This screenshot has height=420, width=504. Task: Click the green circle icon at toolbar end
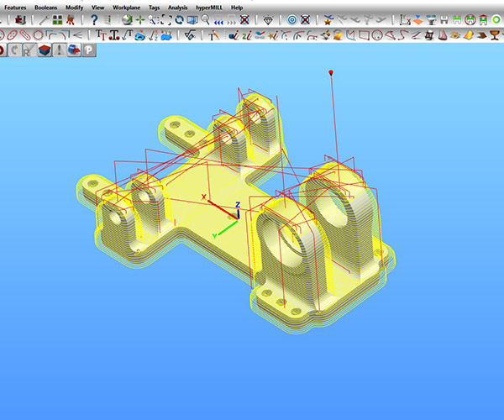496,19
